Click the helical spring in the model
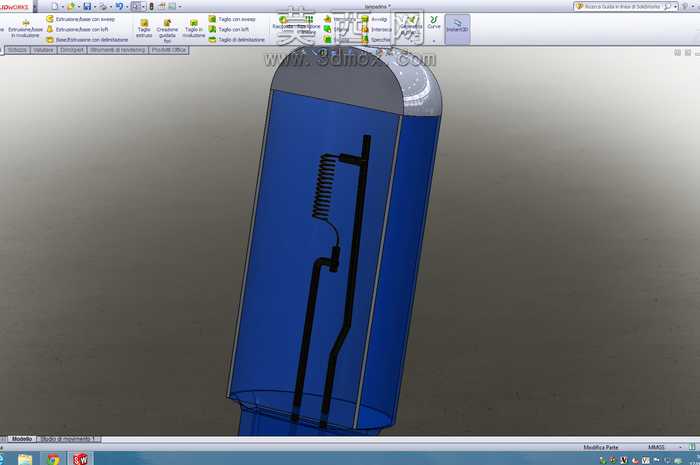The height and width of the screenshot is (465, 700). [326, 186]
